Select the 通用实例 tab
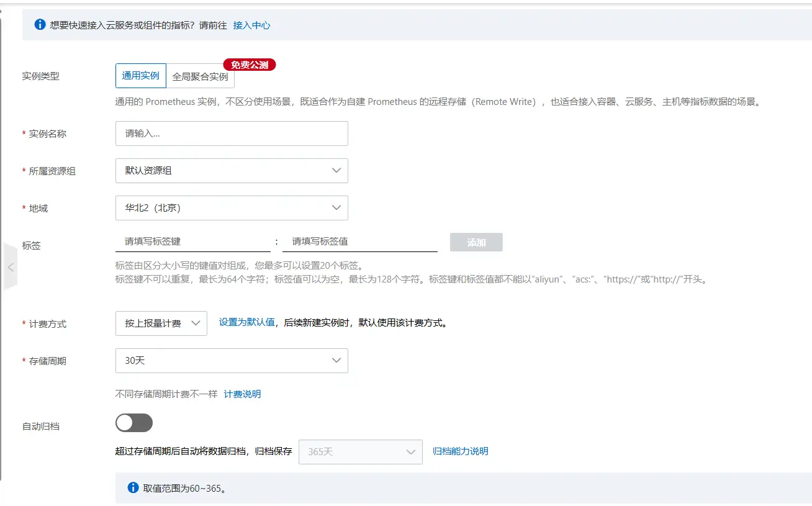812x506 pixels. 140,75
